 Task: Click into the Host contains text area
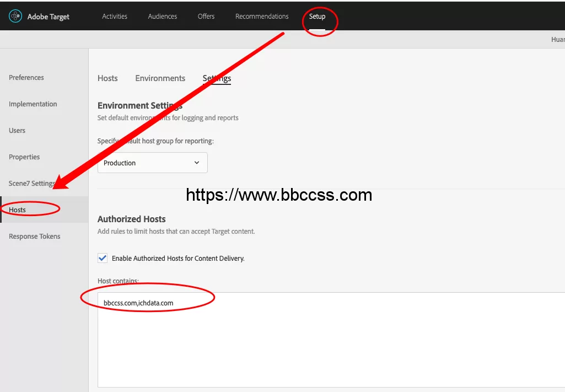point(331,340)
